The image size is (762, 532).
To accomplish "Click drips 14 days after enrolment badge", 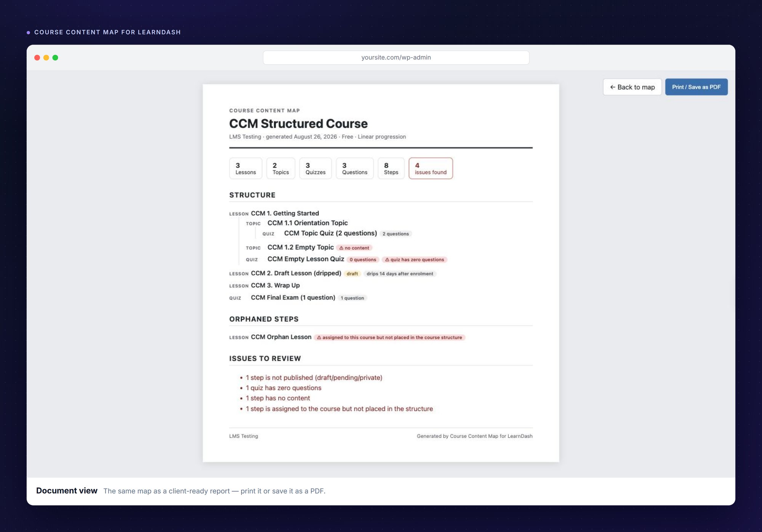I will (x=400, y=274).
